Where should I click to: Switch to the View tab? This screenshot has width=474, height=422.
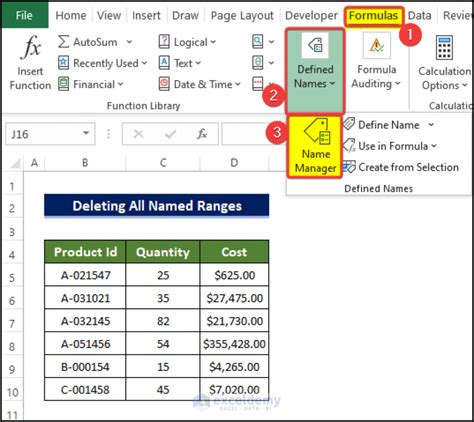coord(109,15)
